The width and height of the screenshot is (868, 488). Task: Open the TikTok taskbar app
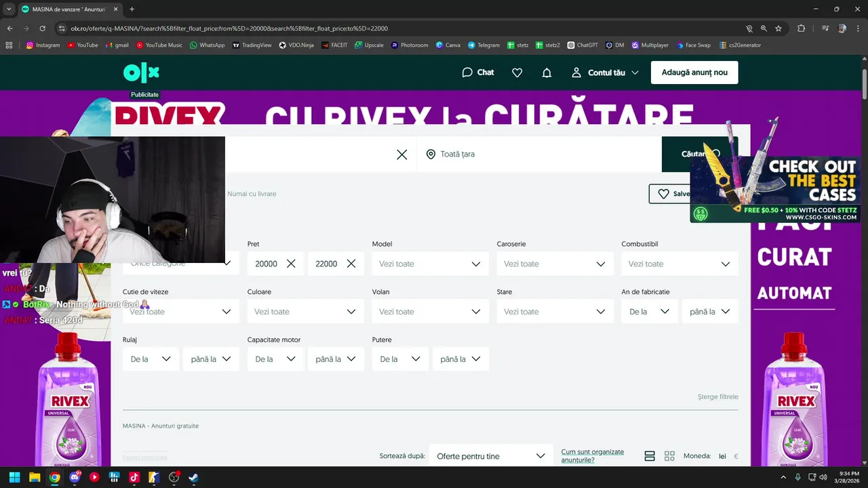coord(134,477)
